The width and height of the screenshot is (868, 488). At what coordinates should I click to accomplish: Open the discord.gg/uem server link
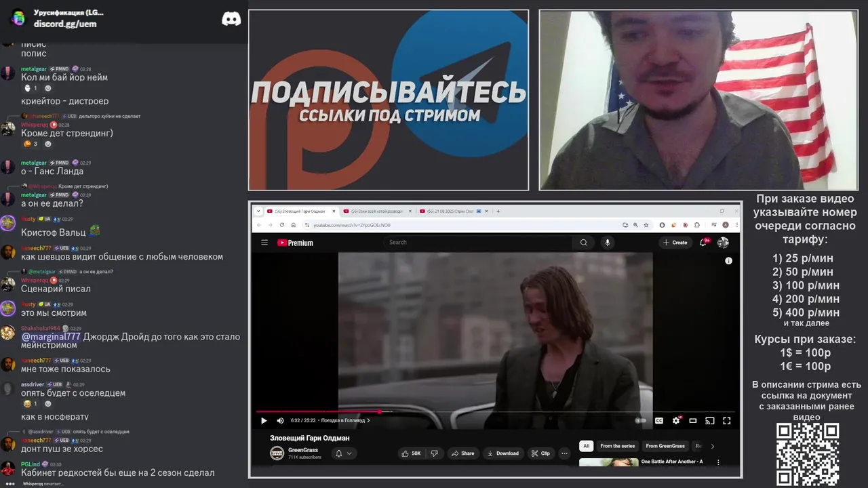(x=65, y=24)
